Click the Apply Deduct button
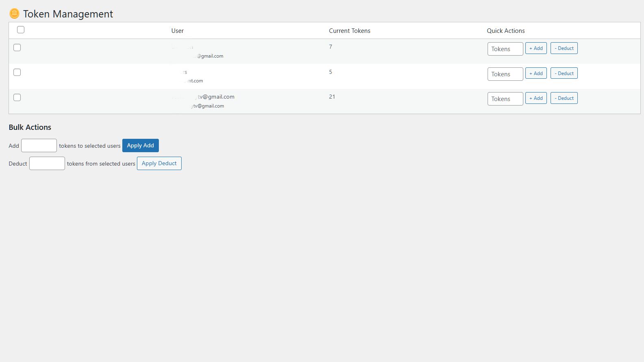The image size is (644, 362). 159,164
